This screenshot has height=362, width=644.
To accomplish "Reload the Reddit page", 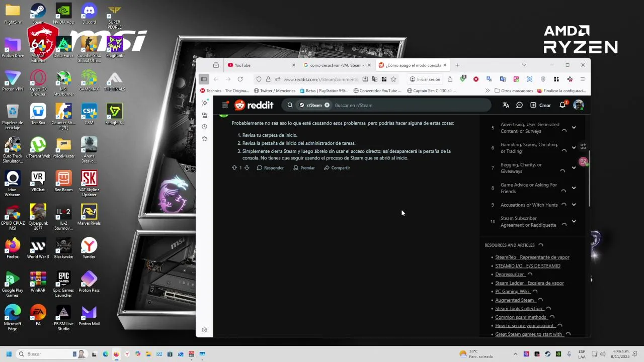I will tap(240, 79).
